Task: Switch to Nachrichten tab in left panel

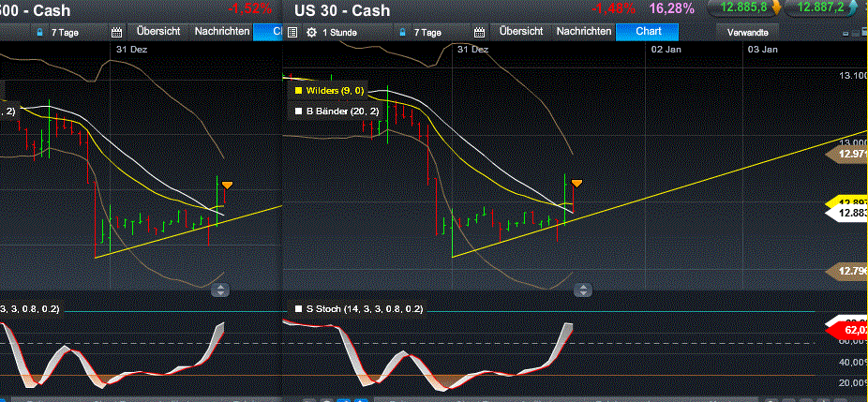Action: pos(221,32)
